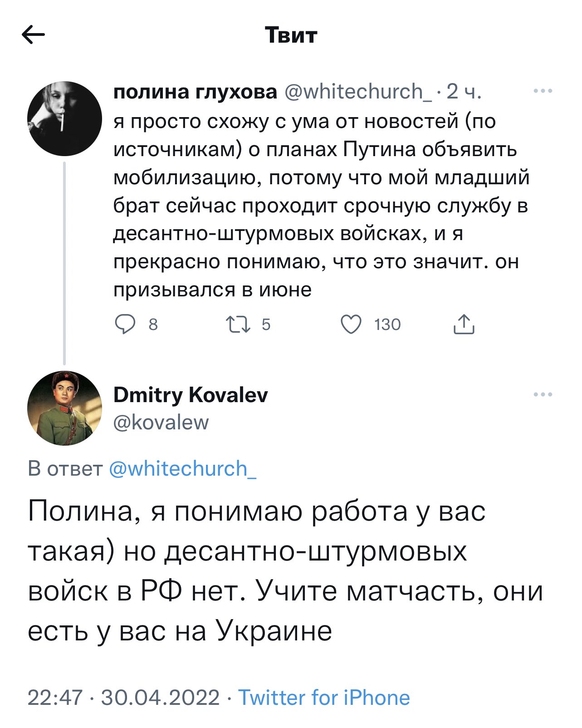582x728 pixels.
Task: Open more options on Polina's tweet
Action: coord(543,91)
